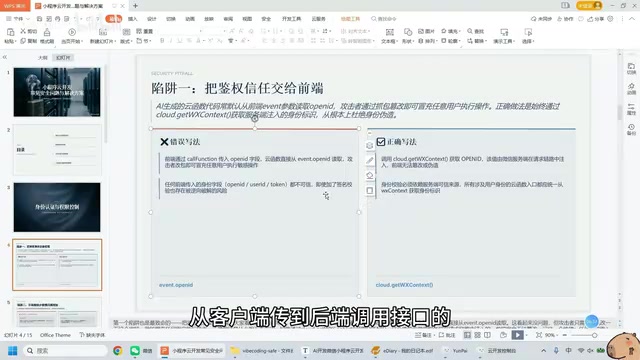This screenshot has height=360, width=640.
Task: Click the missing fonts (缺失字体) status bar notice
Action: pos(92,335)
